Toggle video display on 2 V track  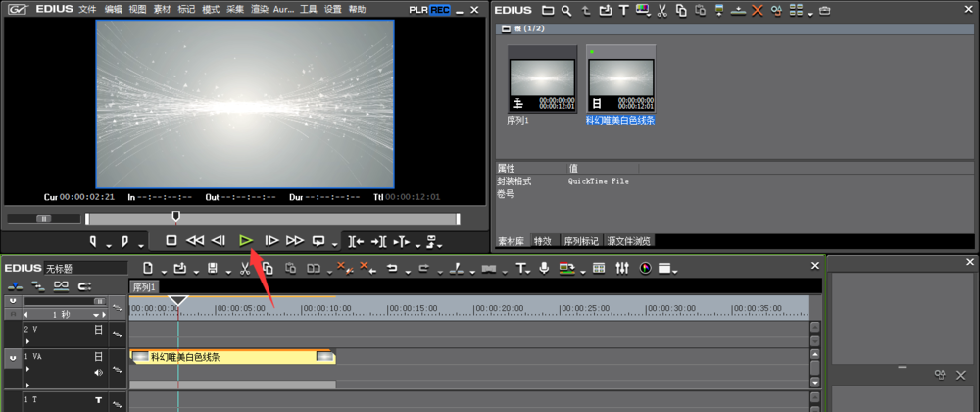point(98,331)
